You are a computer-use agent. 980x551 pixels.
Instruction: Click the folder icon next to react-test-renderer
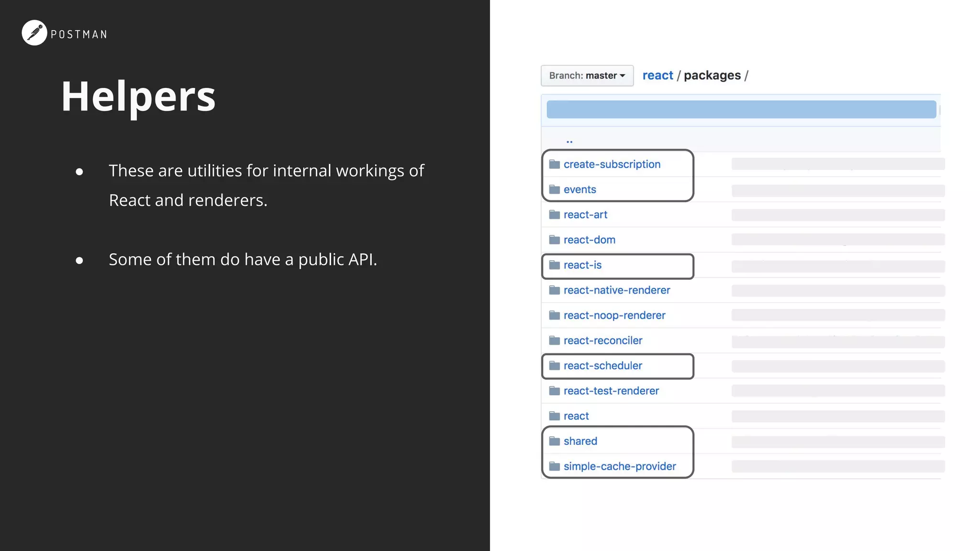(555, 391)
